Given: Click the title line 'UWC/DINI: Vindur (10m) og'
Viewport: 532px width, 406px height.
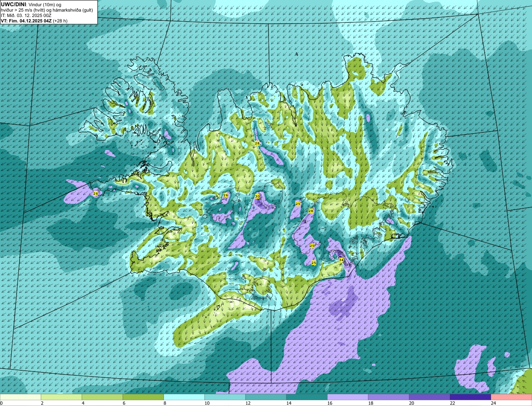Looking at the screenshot, I should point(31,4).
